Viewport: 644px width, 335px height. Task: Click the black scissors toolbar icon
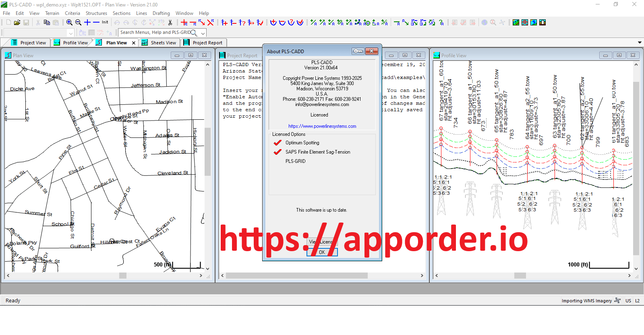tap(170, 23)
